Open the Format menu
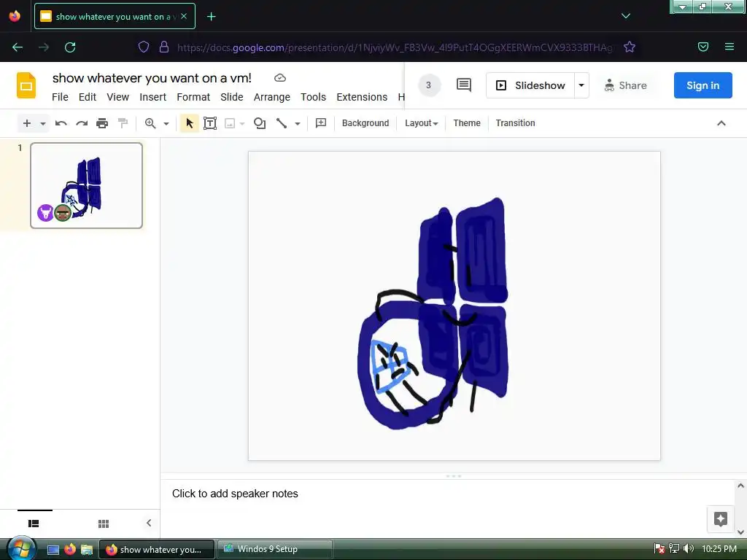Screen dimensions: 747x560 coord(193,97)
